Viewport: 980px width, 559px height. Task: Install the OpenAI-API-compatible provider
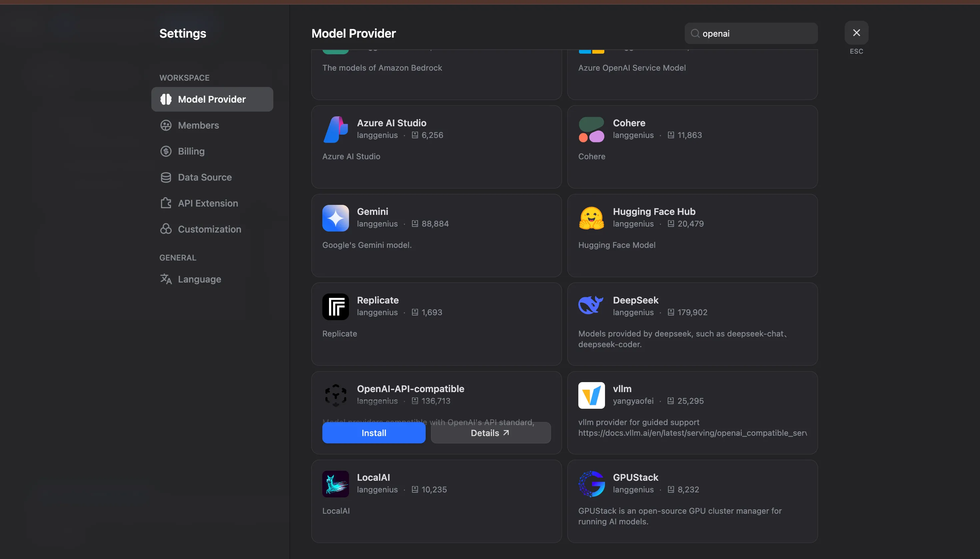(373, 433)
